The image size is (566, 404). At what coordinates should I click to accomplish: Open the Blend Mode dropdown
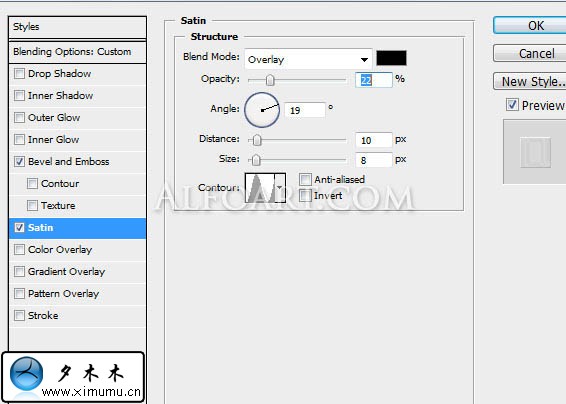coord(308,59)
